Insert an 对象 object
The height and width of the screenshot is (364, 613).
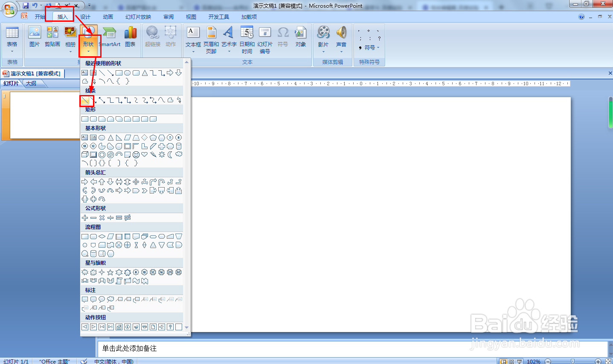pyautogui.click(x=301, y=37)
